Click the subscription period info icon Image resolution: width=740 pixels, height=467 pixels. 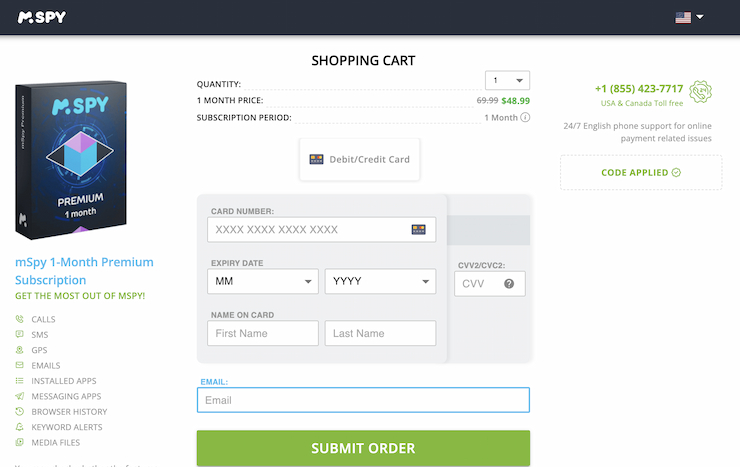coord(525,117)
